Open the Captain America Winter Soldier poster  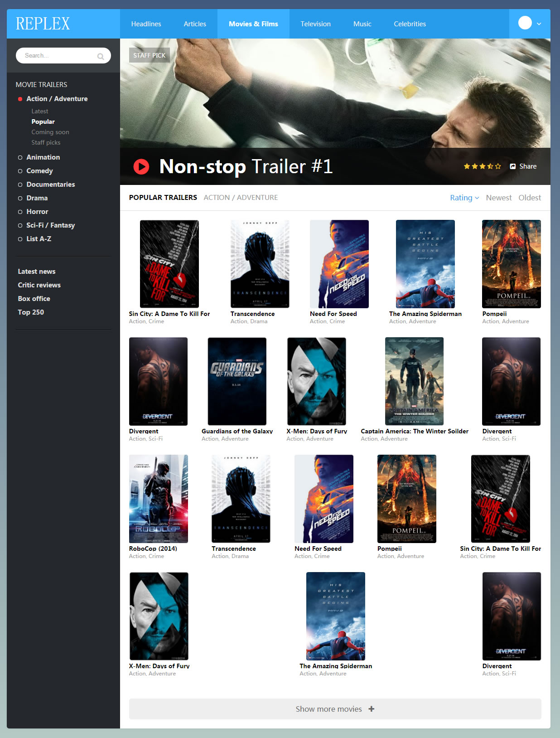[x=414, y=381]
